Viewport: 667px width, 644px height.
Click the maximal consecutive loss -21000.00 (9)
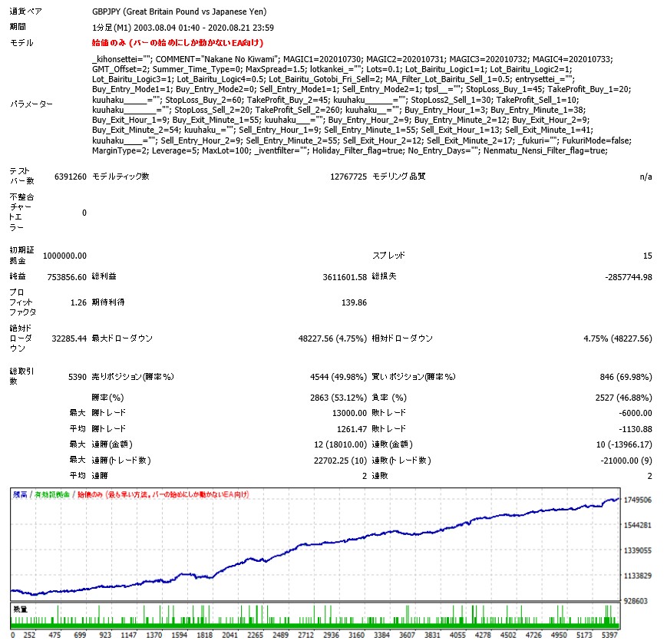(626, 461)
